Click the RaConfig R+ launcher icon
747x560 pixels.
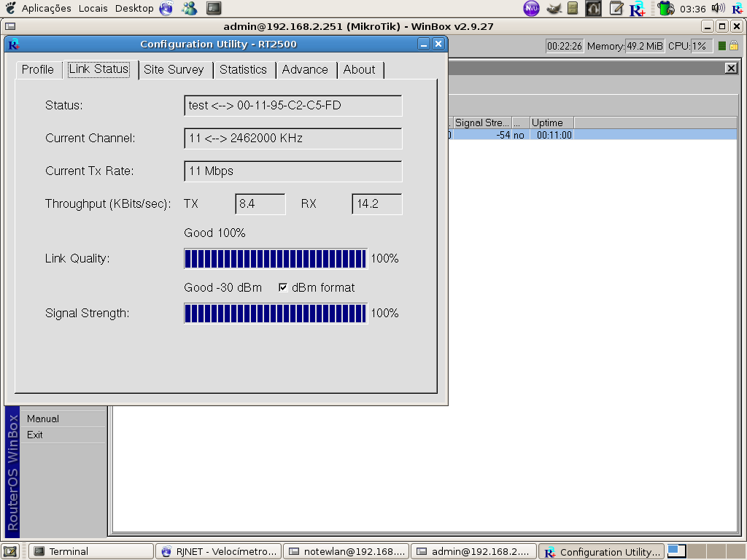pyautogui.click(x=637, y=9)
